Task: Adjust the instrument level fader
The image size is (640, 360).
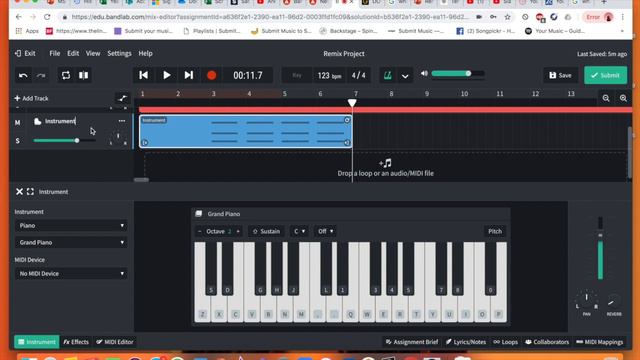Action: coord(600,249)
